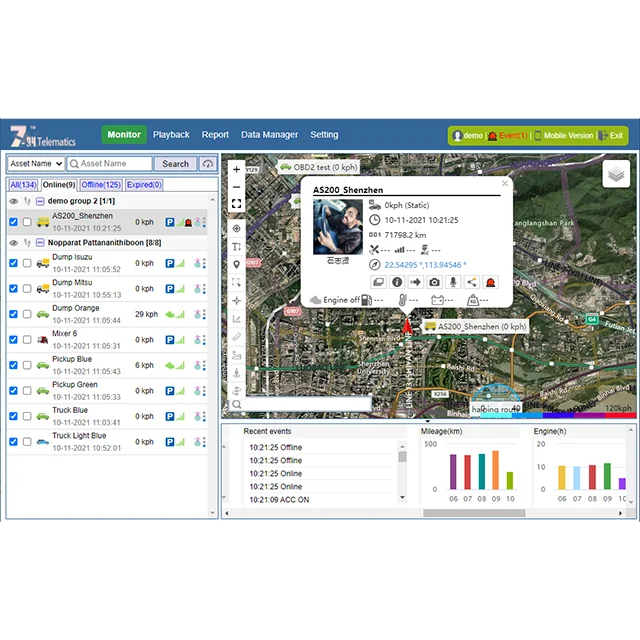640x640 pixels.
Task: Click the Search button
Action: click(176, 164)
